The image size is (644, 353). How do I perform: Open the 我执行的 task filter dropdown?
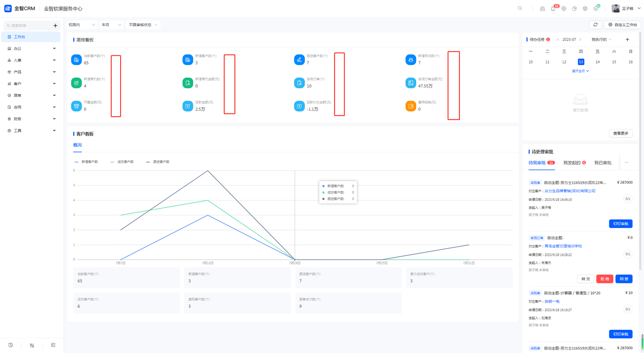(601, 39)
